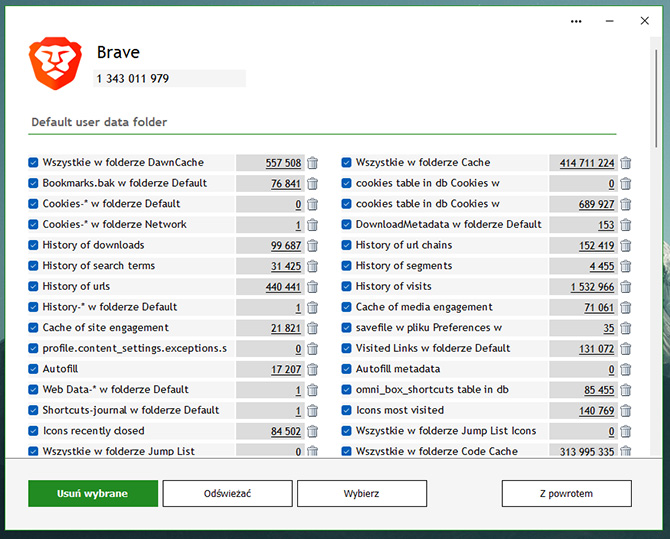Click the Brave title text
670x539 pixels.
(x=118, y=52)
